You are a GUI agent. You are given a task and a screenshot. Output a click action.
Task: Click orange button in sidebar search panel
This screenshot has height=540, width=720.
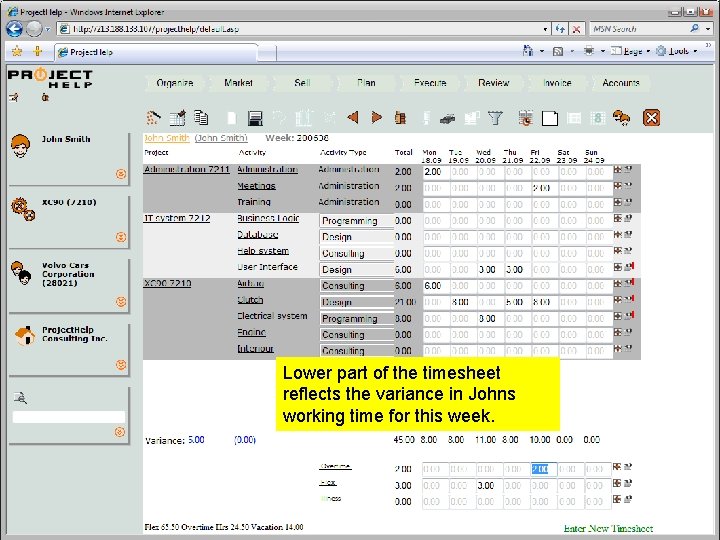(x=120, y=432)
